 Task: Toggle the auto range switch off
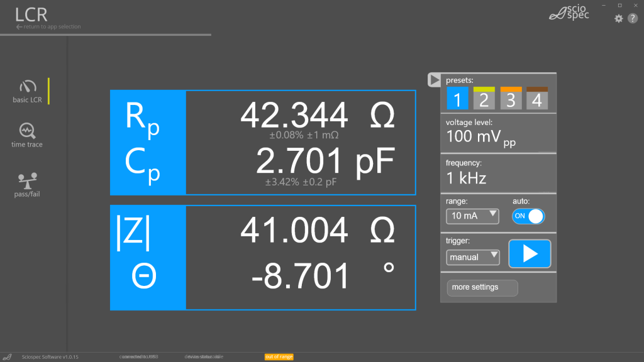coord(528,216)
